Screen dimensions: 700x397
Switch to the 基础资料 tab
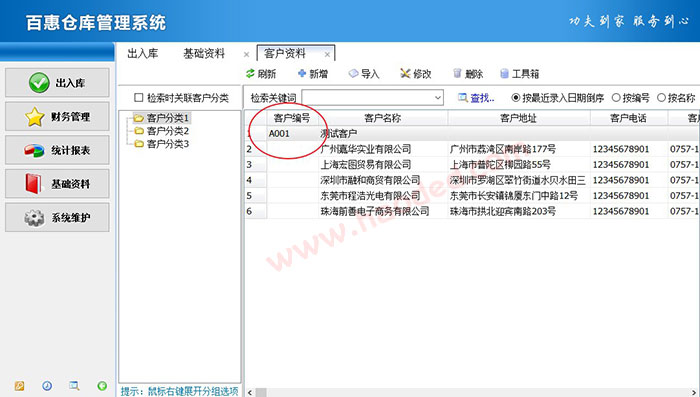tap(204, 54)
